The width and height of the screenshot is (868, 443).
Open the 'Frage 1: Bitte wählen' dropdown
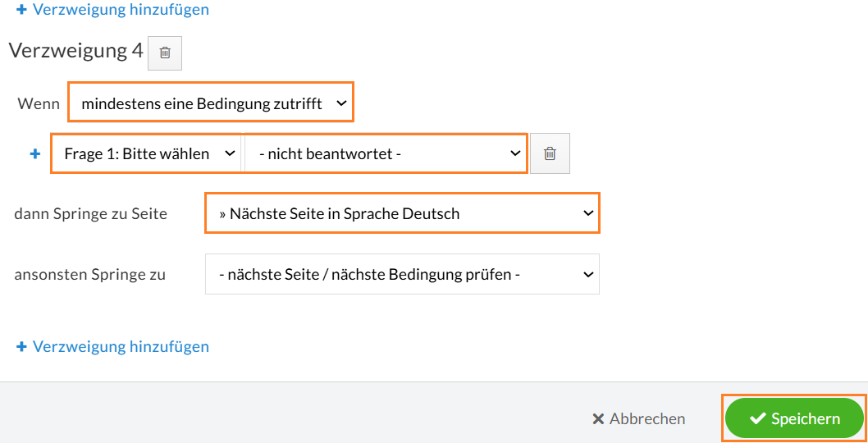(x=146, y=153)
